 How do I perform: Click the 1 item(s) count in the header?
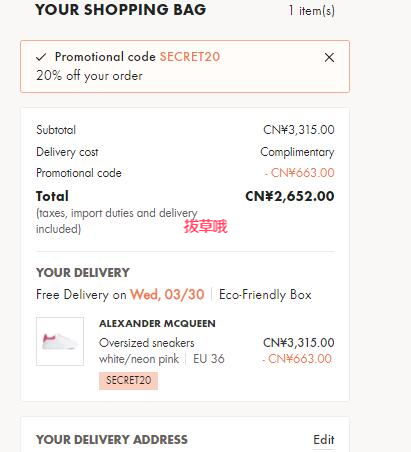click(312, 11)
